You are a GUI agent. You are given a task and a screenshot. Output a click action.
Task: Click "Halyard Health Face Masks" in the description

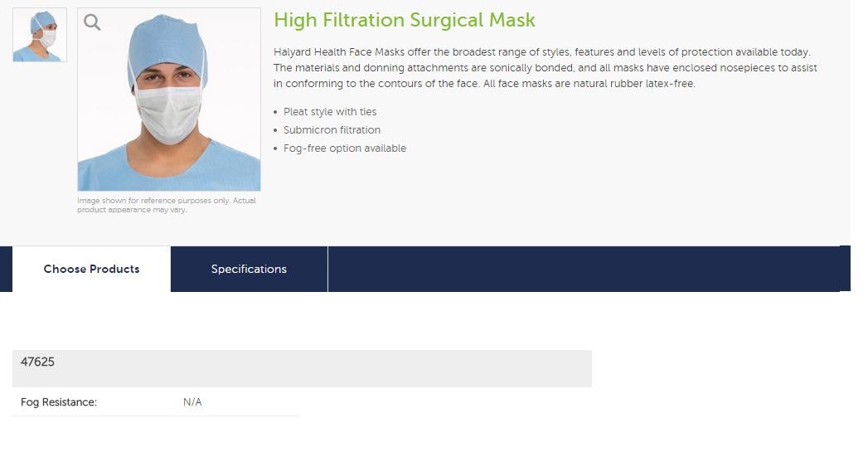[339, 52]
